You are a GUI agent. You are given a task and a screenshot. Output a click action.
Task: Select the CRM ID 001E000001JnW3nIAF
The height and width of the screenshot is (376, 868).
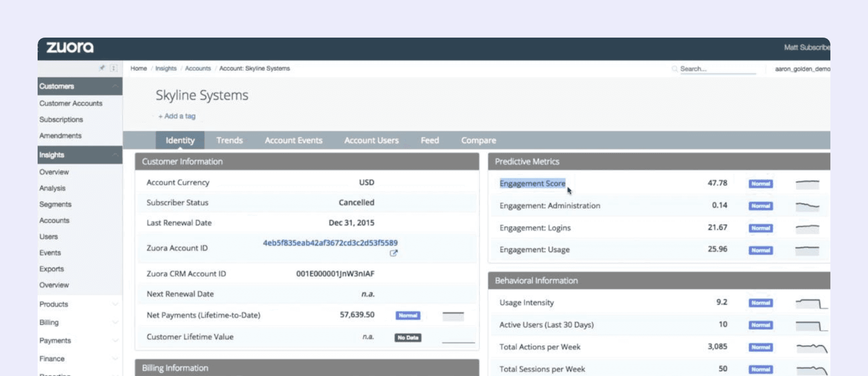coord(335,274)
